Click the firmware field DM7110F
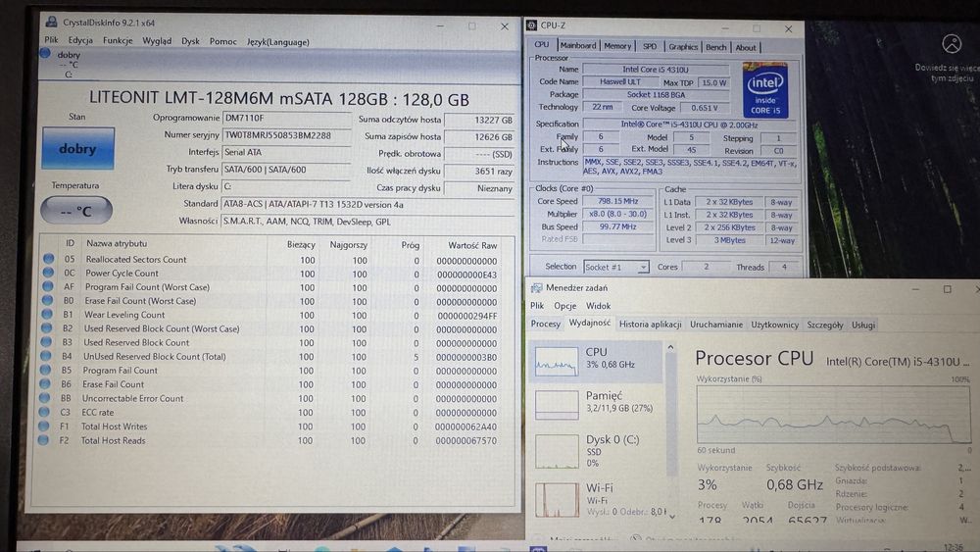 click(287, 118)
